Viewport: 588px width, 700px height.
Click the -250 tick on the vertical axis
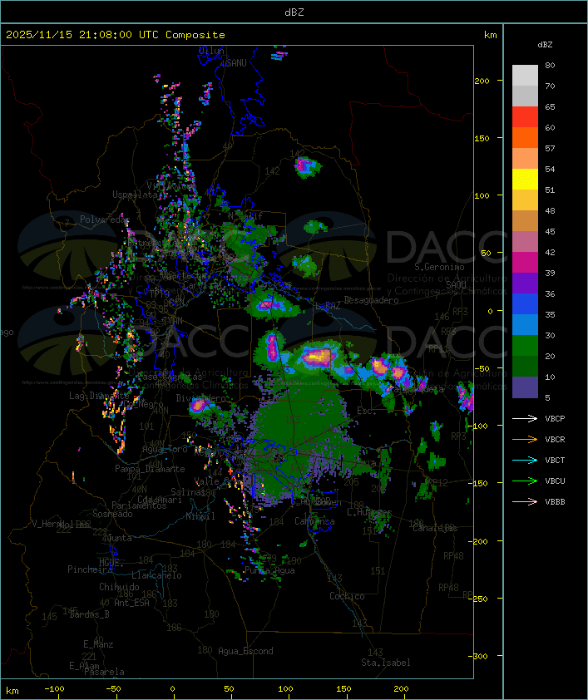(480, 599)
